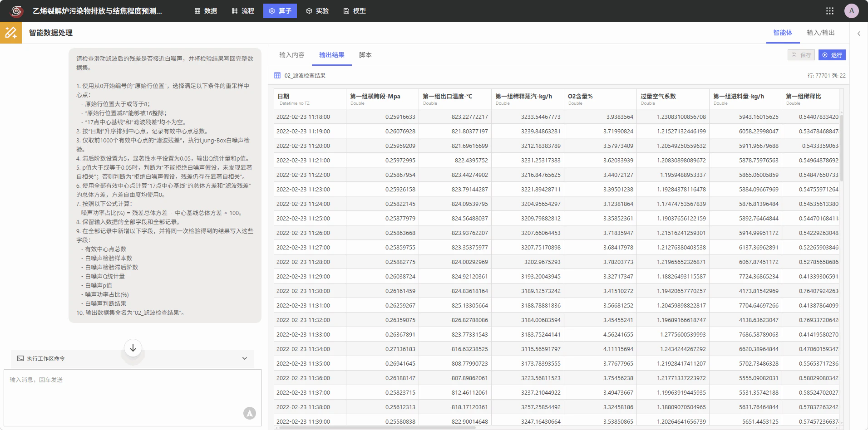
Task: Click the 过量空气系数 column header
Action: [673, 99]
